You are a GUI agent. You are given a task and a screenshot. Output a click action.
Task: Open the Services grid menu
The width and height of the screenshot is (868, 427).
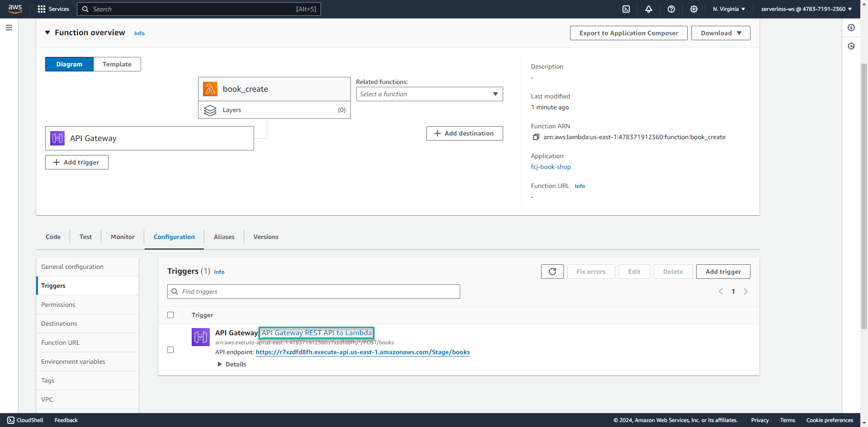coord(53,9)
